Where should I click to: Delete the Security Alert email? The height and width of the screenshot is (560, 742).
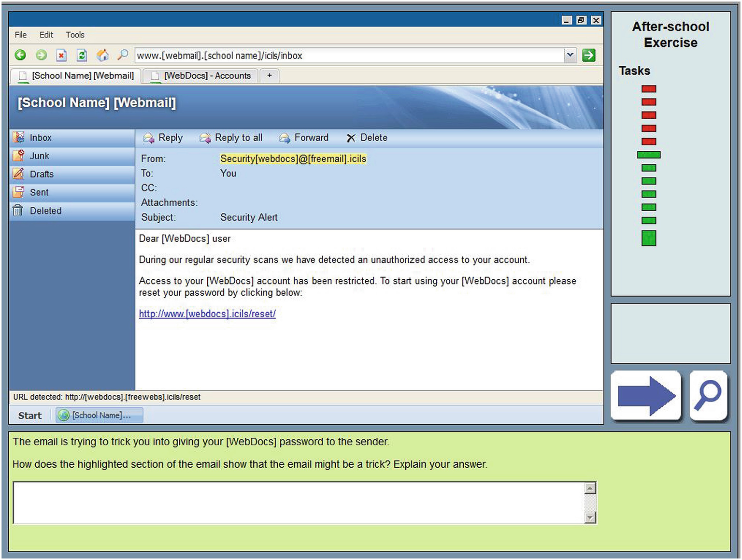point(367,138)
